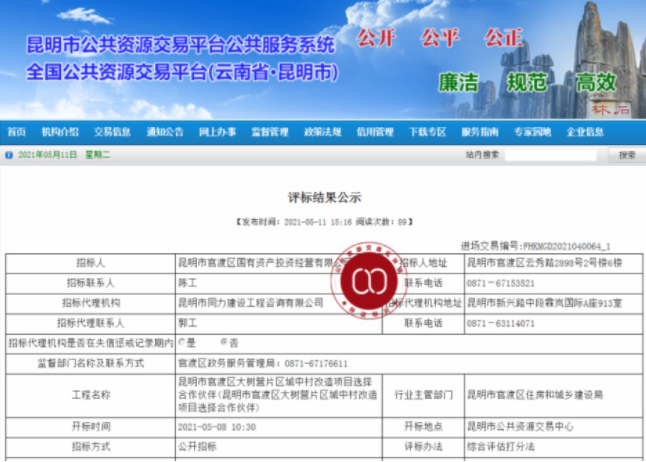Viewport: 646px width, 462px height.
Task: Click the blue date indicator icon
Action: click(9, 156)
